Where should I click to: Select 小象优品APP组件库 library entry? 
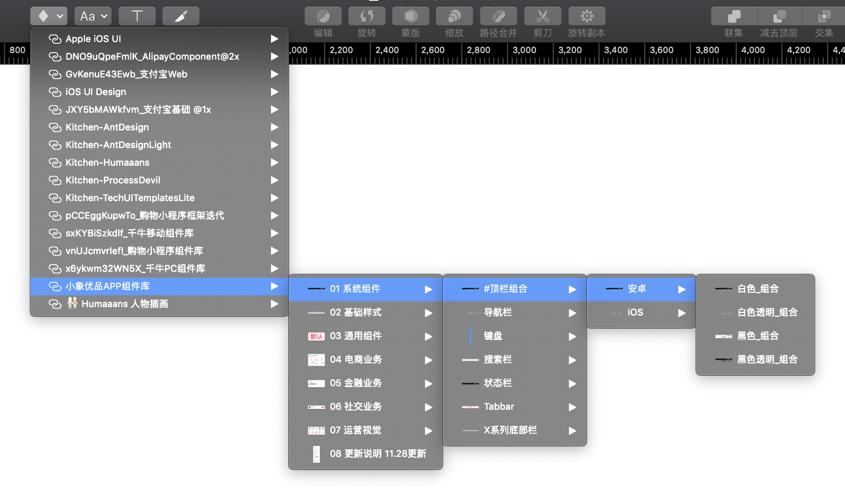[x=159, y=286]
